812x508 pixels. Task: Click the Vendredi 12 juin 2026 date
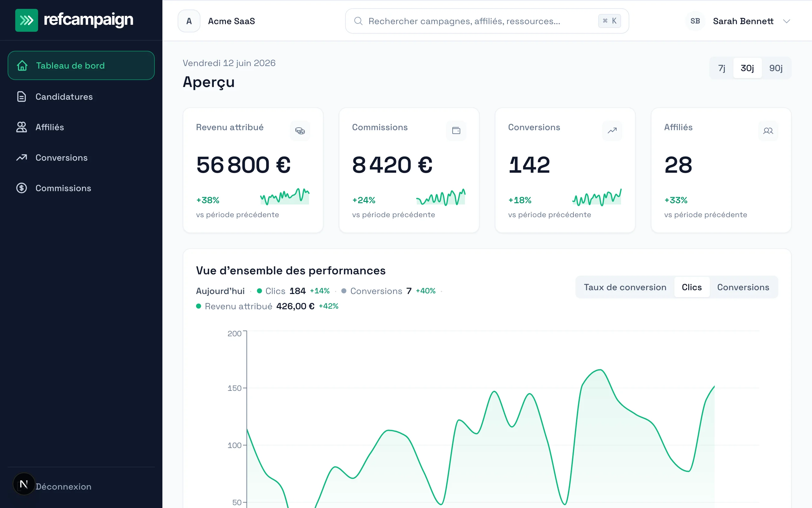(x=229, y=63)
